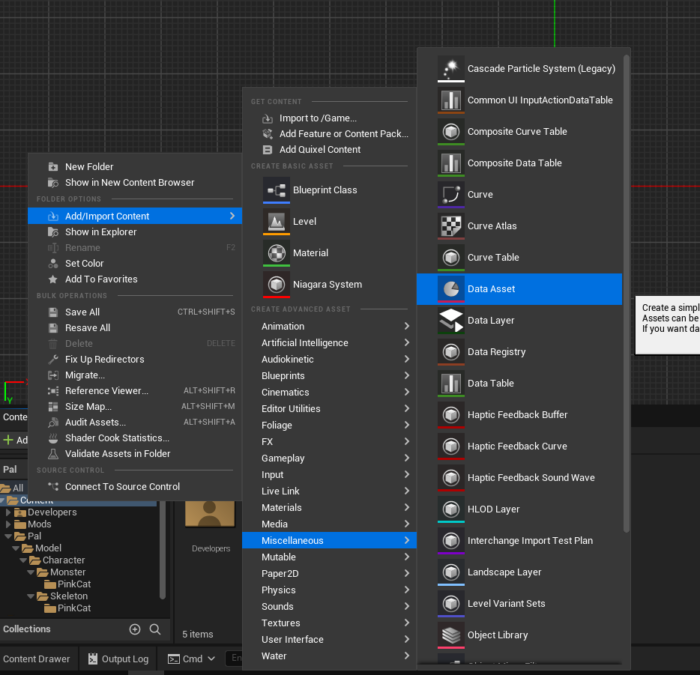Image resolution: width=700 pixels, height=675 pixels.
Task: Select Validate Assets in Folder
Action: (x=135, y=454)
